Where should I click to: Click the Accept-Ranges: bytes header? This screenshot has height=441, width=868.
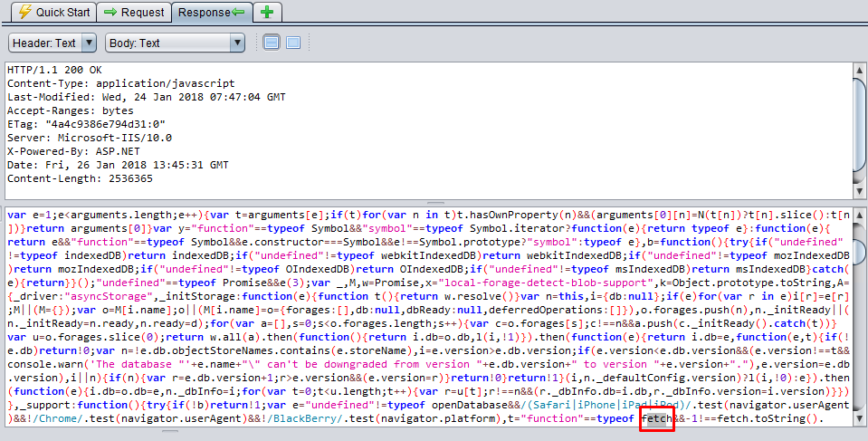pyautogui.click(x=71, y=110)
